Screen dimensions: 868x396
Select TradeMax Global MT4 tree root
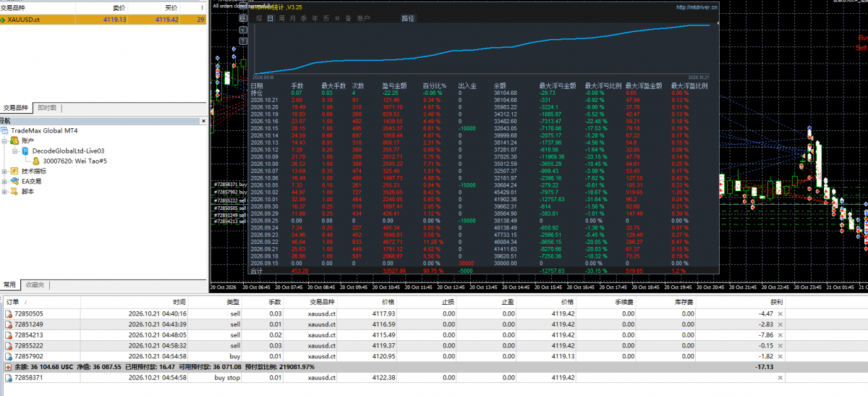[43, 130]
